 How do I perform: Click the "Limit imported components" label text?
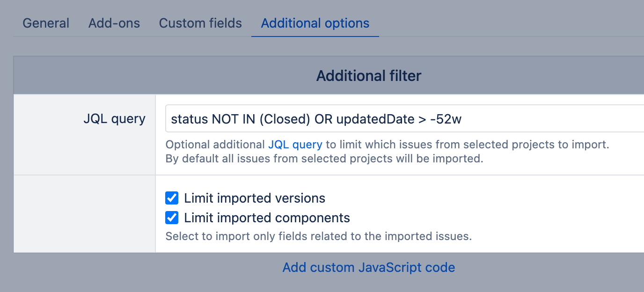267,218
